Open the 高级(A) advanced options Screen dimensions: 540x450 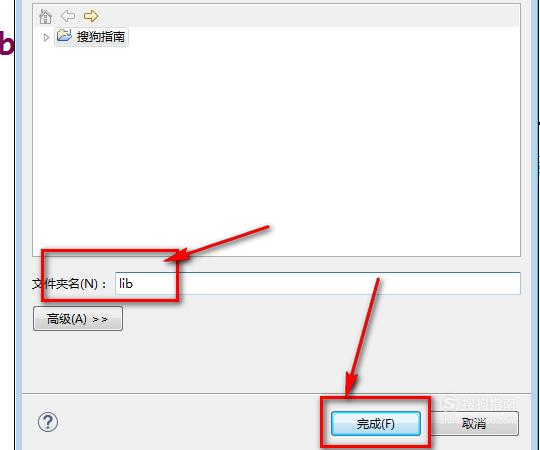(x=78, y=319)
